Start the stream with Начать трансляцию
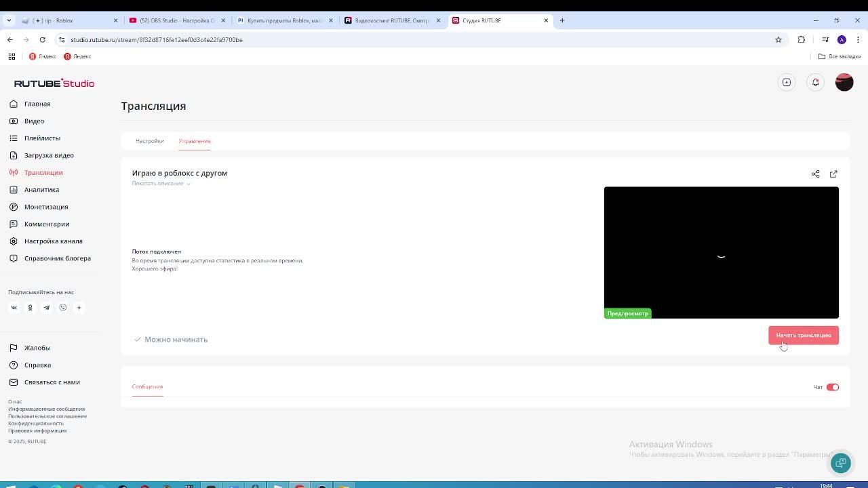This screenshot has width=868, height=488. [x=804, y=335]
